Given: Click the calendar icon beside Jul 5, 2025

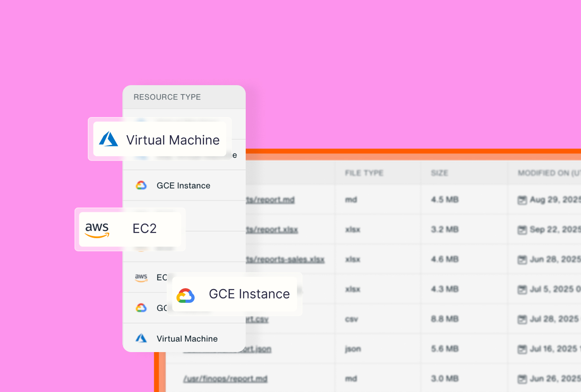Looking at the screenshot, I should pyautogui.click(x=522, y=289).
